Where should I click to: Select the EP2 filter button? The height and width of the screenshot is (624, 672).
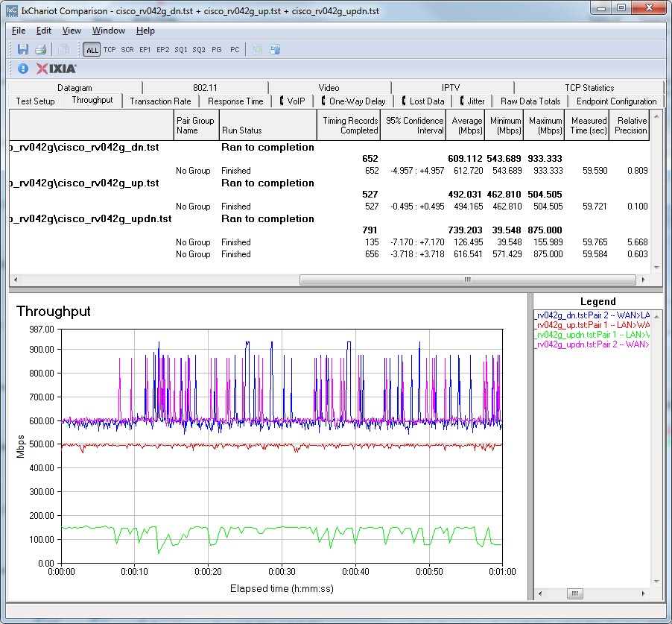[163, 50]
